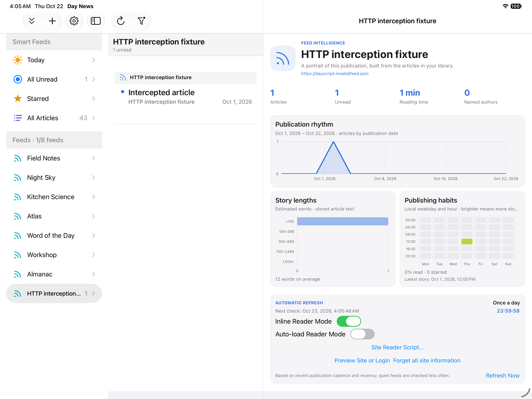Click battery 100 indicator
532x399 pixels.
coord(516,6)
